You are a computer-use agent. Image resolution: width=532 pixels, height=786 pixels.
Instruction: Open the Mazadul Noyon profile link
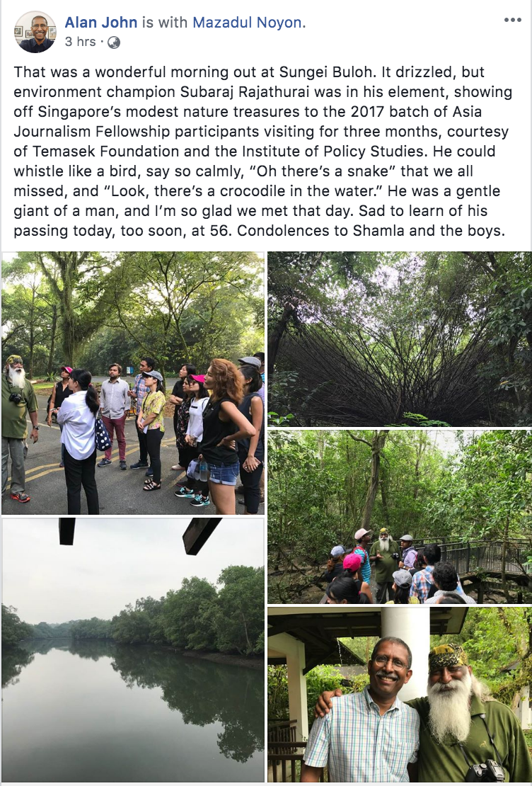tap(247, 22)
